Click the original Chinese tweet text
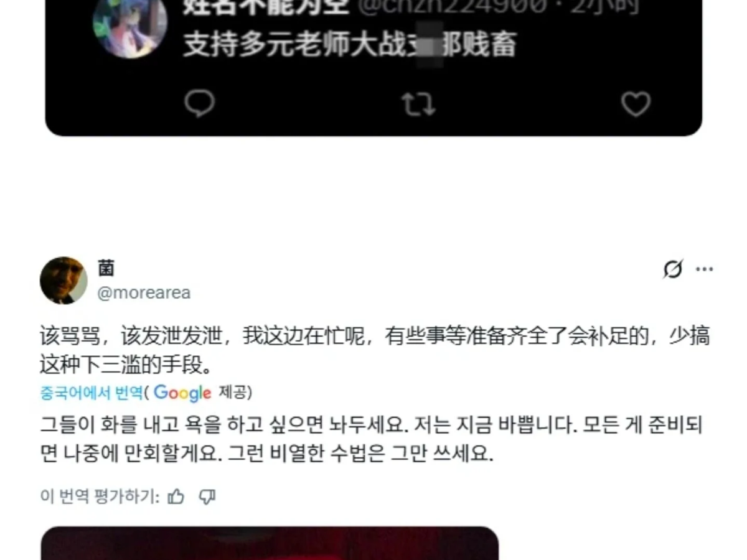 pyautogui.click(x=375, y=350)
